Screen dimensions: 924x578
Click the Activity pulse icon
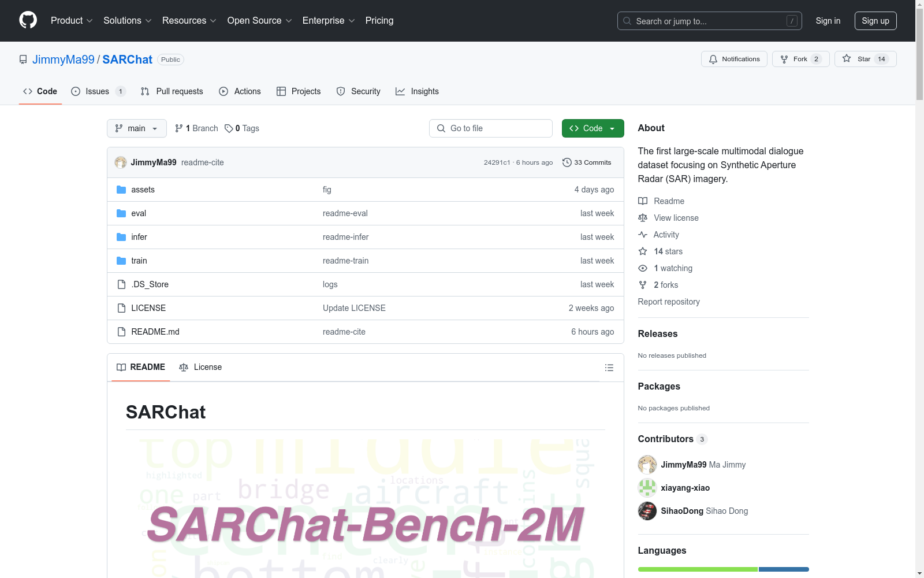(x=643, y=235)
